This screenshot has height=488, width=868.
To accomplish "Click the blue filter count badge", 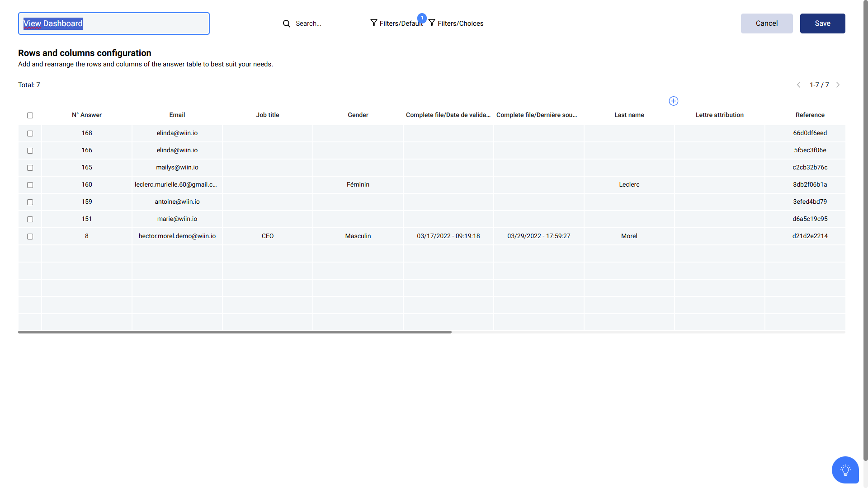I will 422,18.
